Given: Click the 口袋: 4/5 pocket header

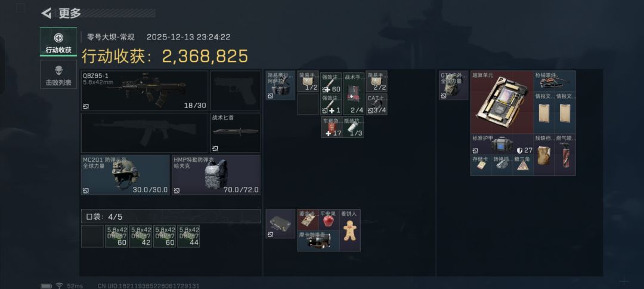Looking at the screenshot, I should (171, 216).
